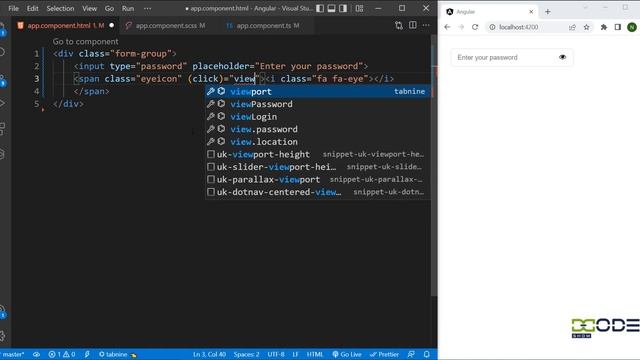The width and height of the screenshot is (640, 360).
Task: Click the Enter your password field
Action: pos(512,58)
